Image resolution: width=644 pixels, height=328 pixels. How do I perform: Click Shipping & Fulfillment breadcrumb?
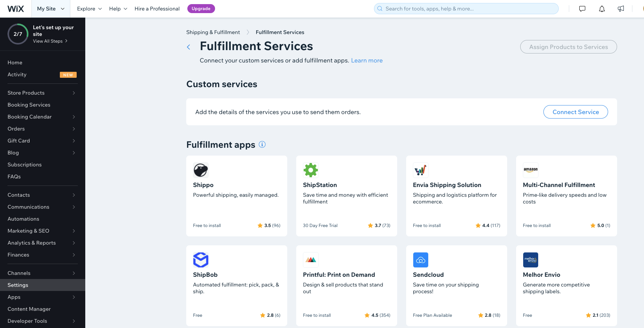coord(213,32)
